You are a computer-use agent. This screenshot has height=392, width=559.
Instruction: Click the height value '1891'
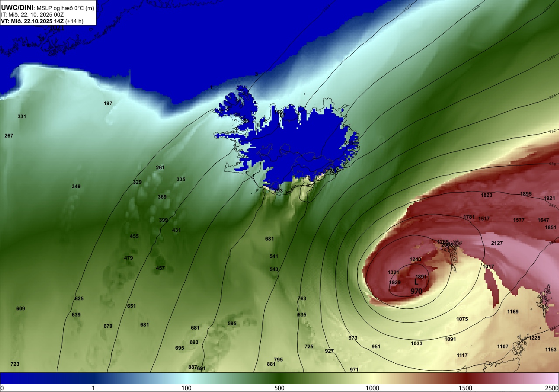[421, 277]
